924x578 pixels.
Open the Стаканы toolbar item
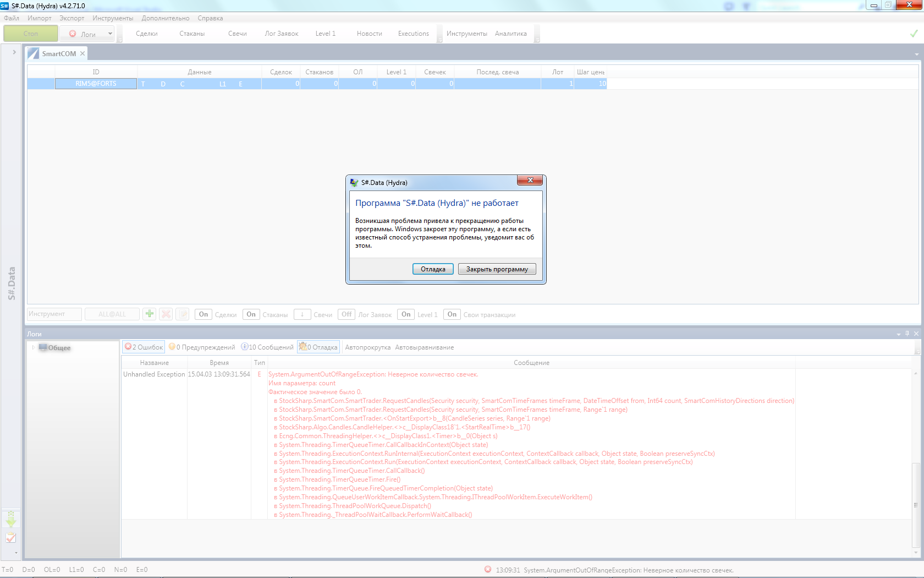pyautogui.click(x=192, y=34)
